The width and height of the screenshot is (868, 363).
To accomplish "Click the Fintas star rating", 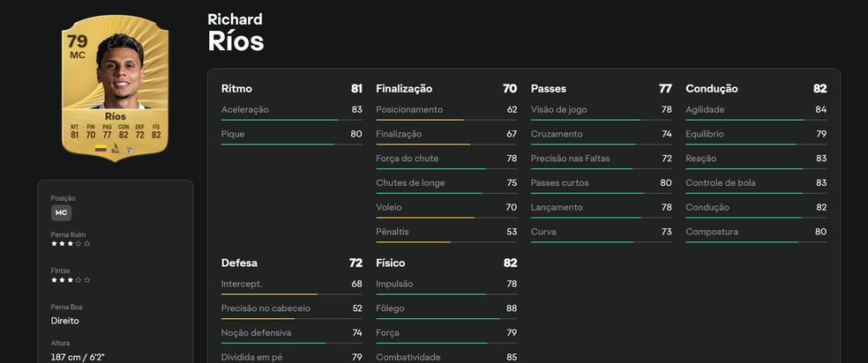I will [71, 279].
